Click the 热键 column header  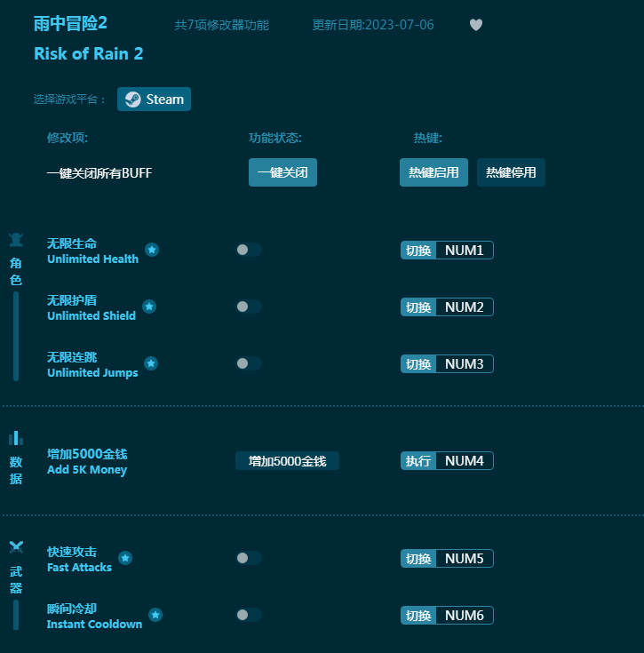(x=427, y=138)
